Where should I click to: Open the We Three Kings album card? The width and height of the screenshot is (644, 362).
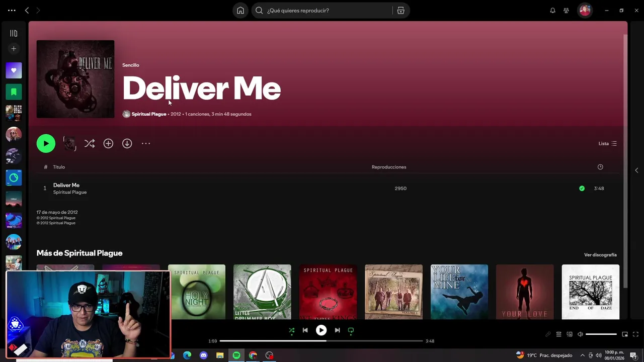[x=328, y=292]
